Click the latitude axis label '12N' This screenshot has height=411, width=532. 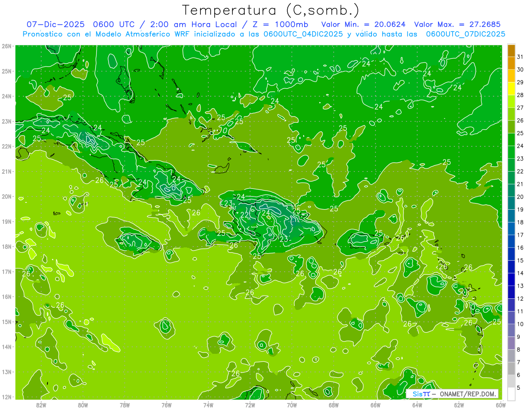(x=7, y=397)
